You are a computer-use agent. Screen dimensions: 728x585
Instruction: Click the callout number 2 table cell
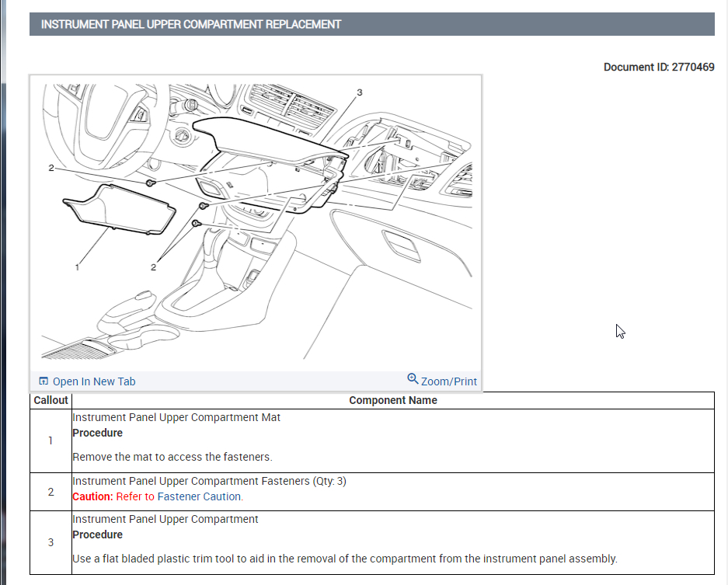pos(51,492)
